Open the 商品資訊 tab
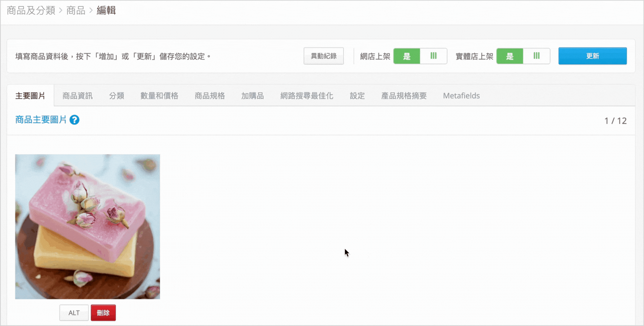Image resolution: width=644 pixels, height=326 pixels. click(x=77, y=96)
